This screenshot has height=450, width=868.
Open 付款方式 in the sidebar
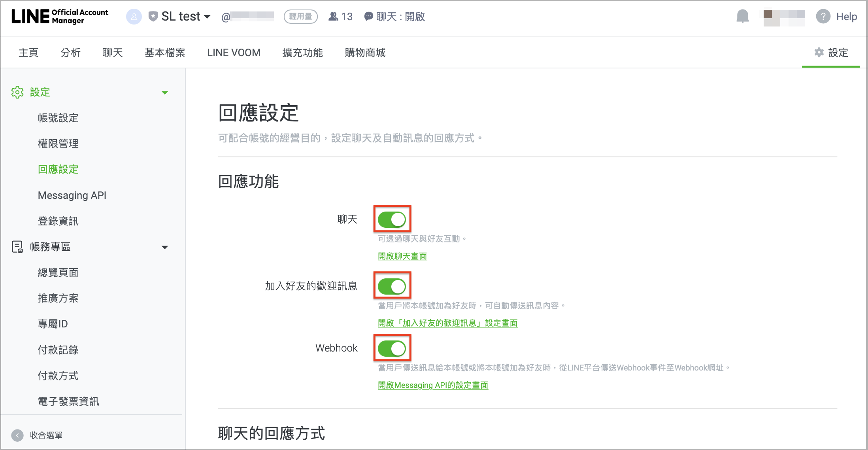point(58,376)
